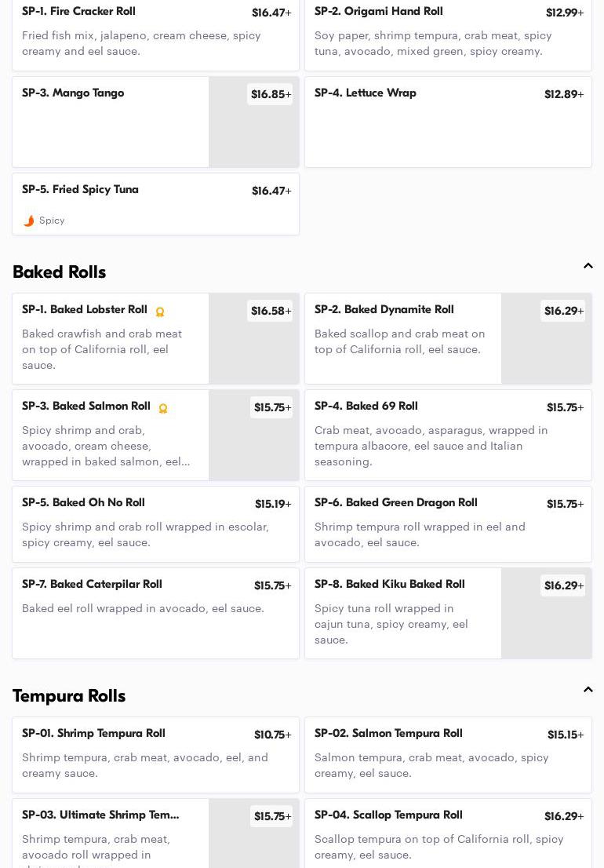Screen dimensions: 604x868
Task: Open the Baked Kiku Baked Roll photo
Action: tap(546, 624)
